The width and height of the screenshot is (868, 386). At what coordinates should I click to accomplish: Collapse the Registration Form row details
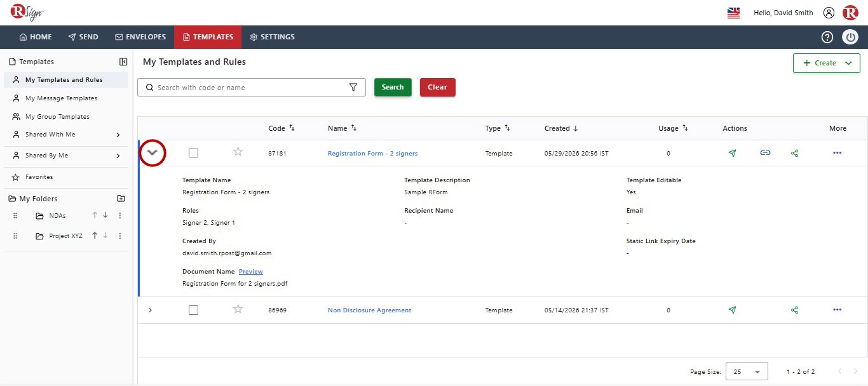click(x=153, y=153)
